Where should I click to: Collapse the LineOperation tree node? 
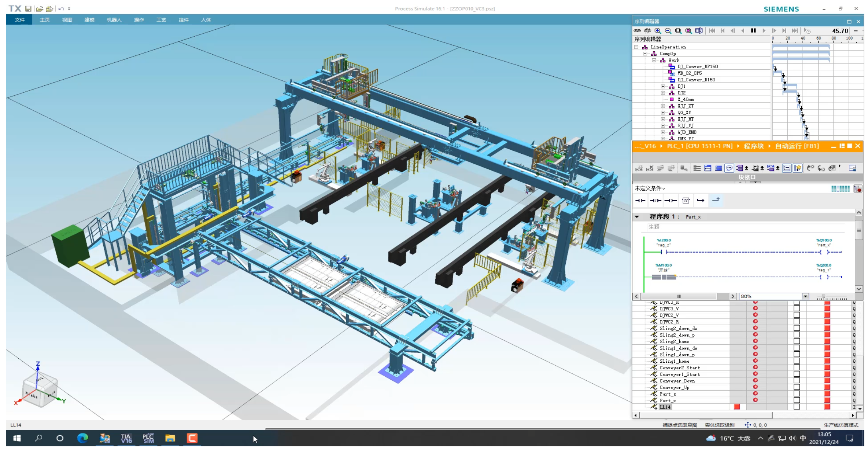[x=636, y=47]
